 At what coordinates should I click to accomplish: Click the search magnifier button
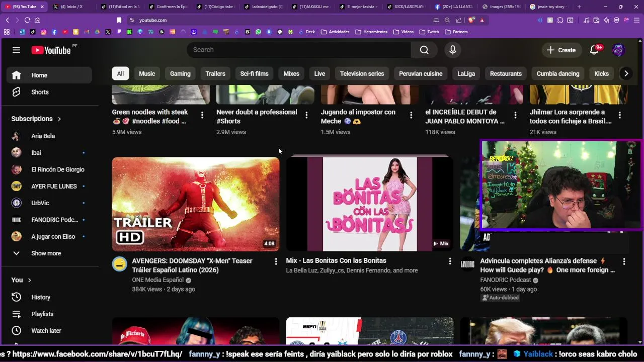424,50
